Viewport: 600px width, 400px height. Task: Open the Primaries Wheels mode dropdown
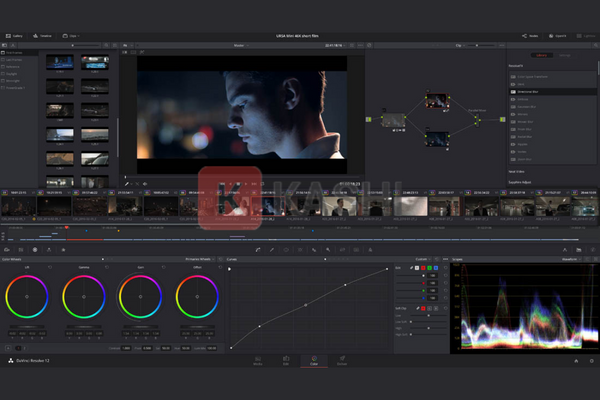pos(200,259)
